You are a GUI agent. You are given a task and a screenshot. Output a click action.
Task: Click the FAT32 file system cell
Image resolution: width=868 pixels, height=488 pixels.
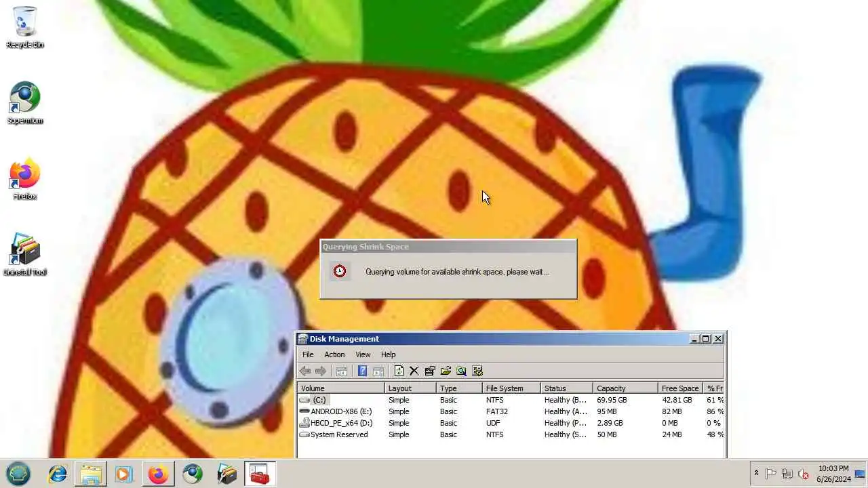point(497,411)
